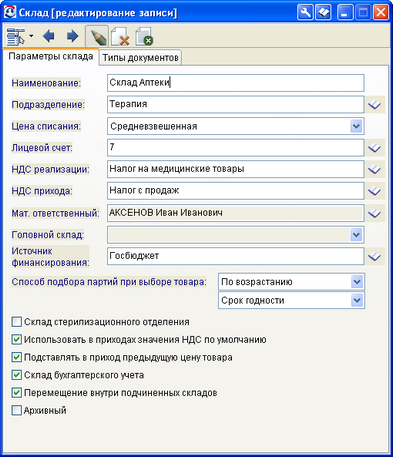This screenshot has height=457, width=393.
Task: Click the Головной склад label
Action: coord(48,235)
